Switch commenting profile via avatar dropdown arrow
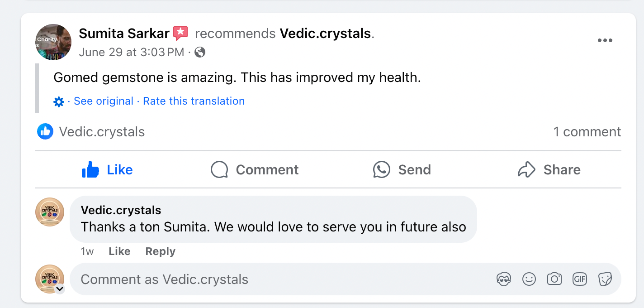Screen dimensions: 644x308 coord(60,289)
